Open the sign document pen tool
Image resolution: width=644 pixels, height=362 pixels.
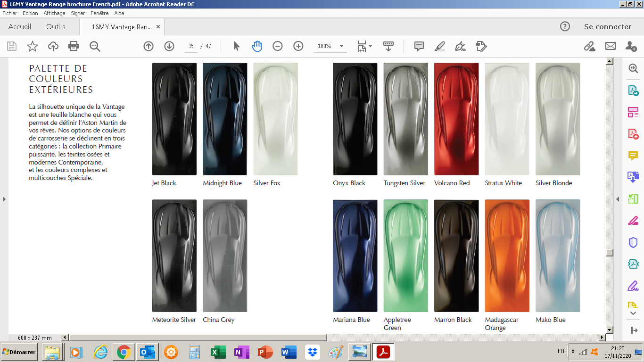pyautogui.click(x=460, y=46)
